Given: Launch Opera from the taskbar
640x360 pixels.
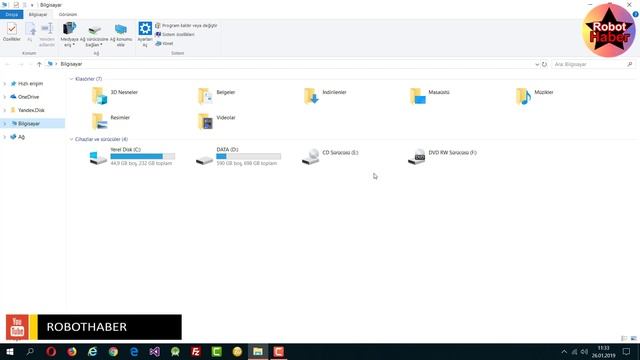Looking at the screenshot, I should tap(51, 351).
